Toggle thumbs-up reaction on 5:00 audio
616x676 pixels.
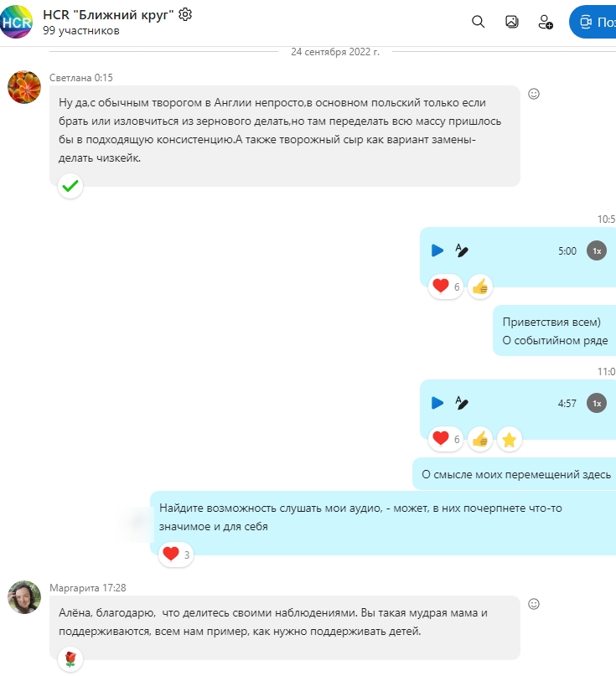pyautogui.click(x=480, y=286)
